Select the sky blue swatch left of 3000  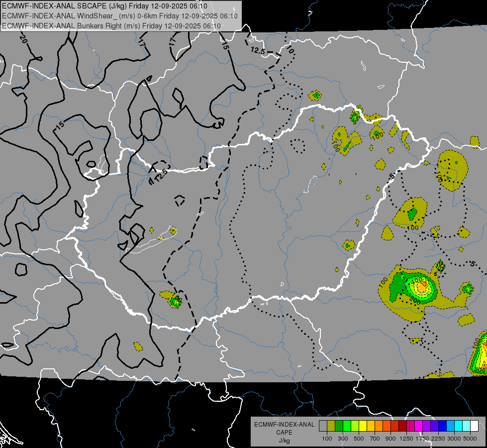tap(451, 426)
